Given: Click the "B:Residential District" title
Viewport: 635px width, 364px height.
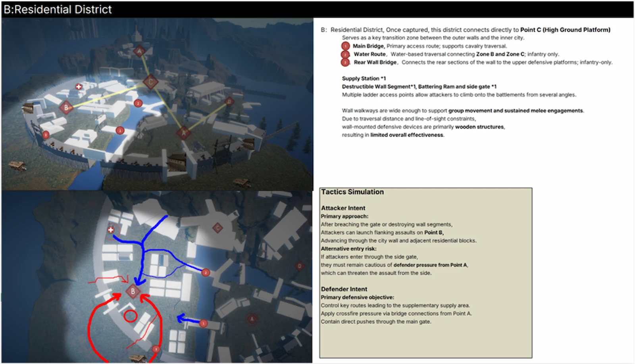Looking at the screenshot, I should tap(58, 10).
